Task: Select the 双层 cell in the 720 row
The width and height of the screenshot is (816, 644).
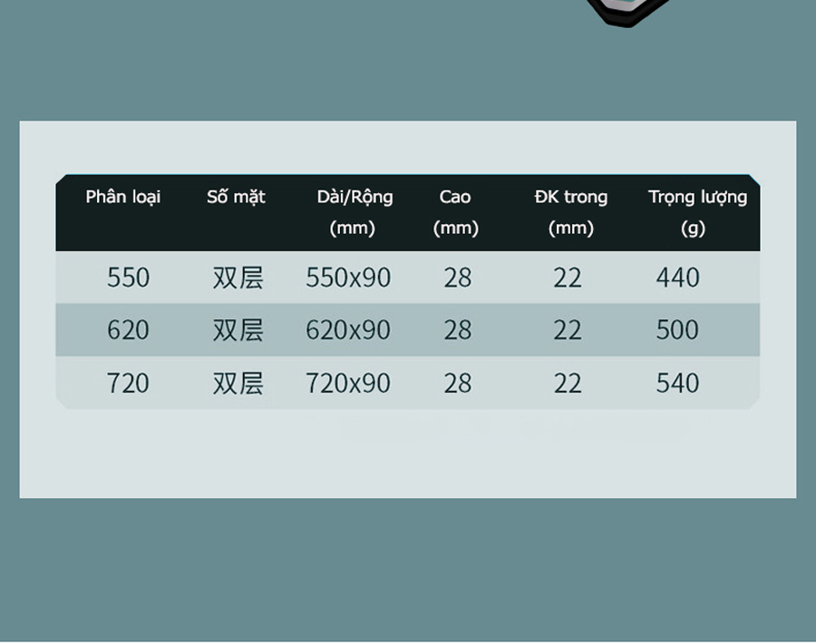Action: click(x=238, y=383)
